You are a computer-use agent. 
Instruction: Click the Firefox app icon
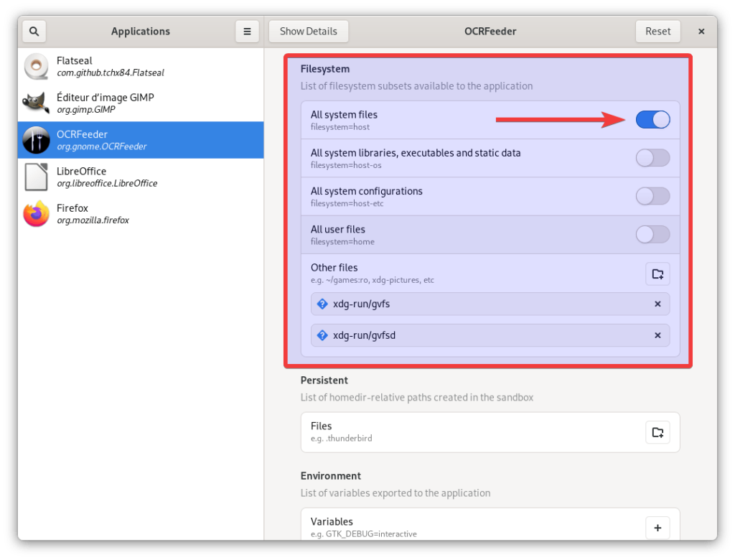[x=36, y=213]
